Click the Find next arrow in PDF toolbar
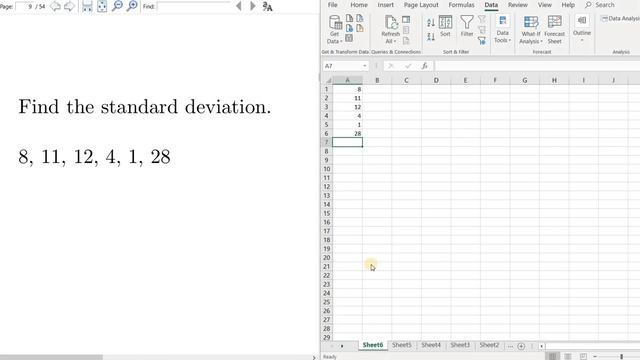Screen dimensions: 640x360 point(253,6)
